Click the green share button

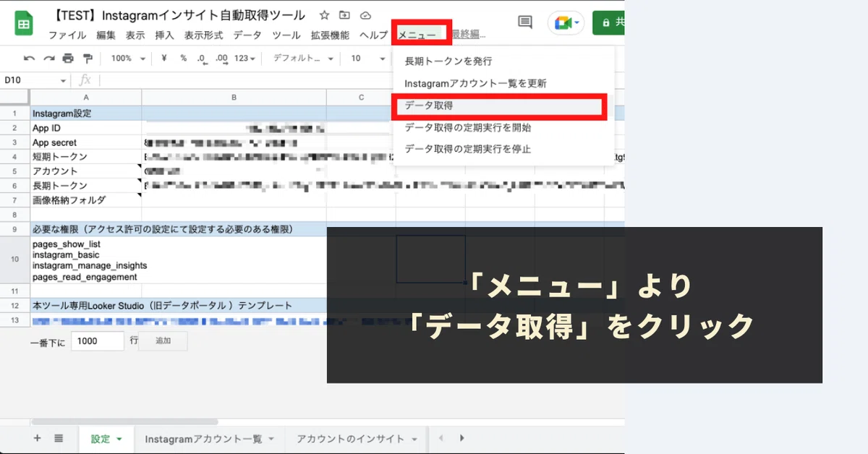[608, 23]
